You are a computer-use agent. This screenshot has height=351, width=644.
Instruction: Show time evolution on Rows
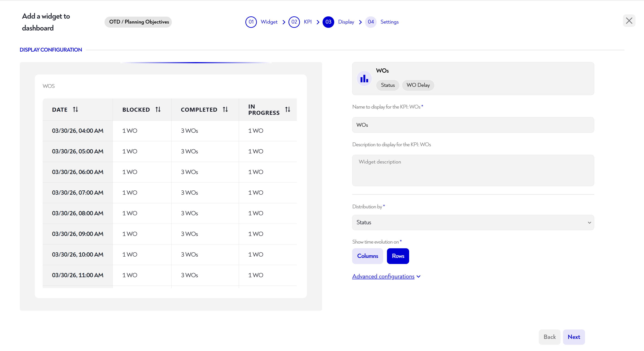click(x=398, y=256)
